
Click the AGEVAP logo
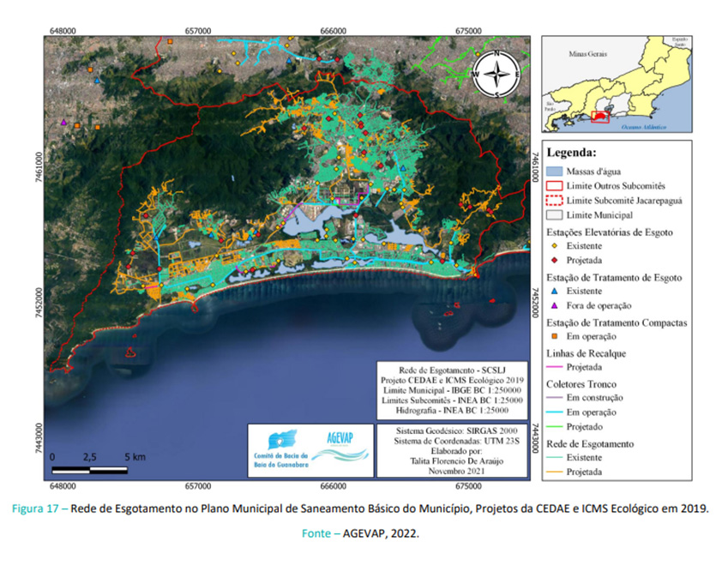[x=341, y=441]
